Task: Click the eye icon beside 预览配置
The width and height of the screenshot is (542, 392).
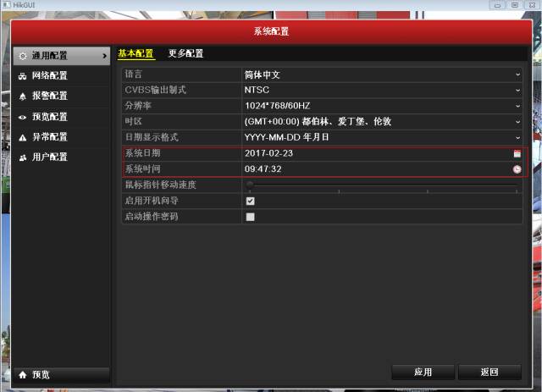Action: (22, 117)
